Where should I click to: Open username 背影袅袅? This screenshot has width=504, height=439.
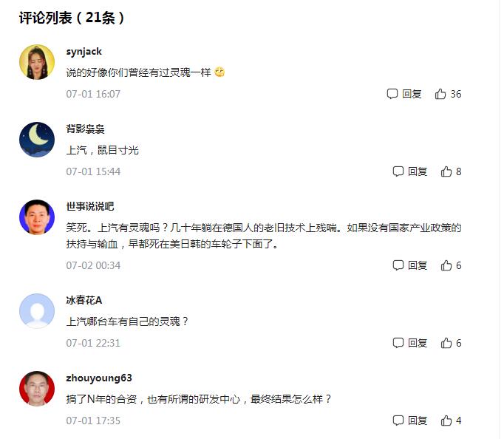85,129
